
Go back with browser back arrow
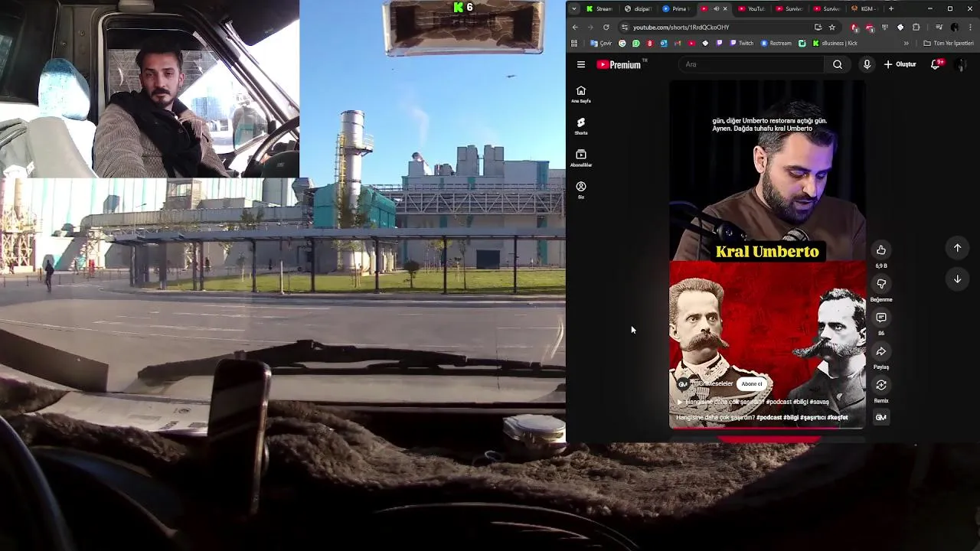tap(575, 28)
